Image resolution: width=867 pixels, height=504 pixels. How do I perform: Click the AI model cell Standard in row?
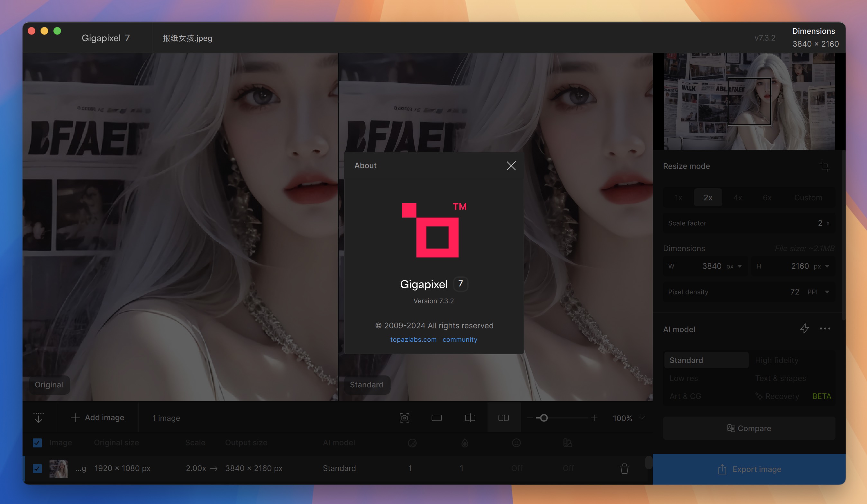pyautogui.click(x=339, y=468)
